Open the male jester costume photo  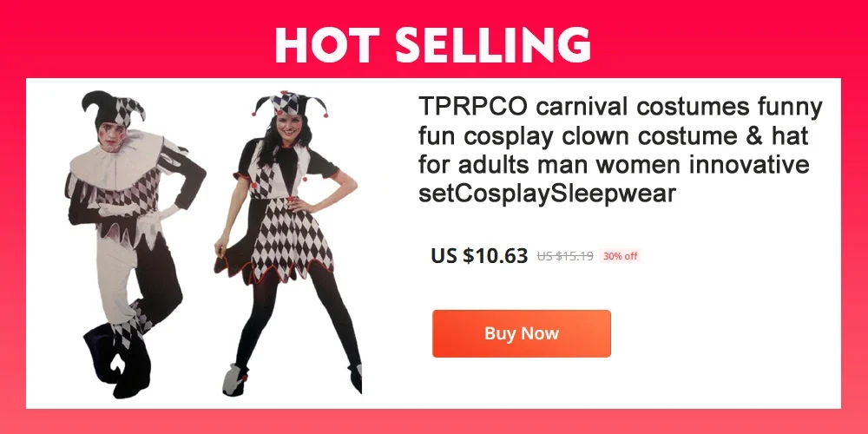(x=135, y=244)
